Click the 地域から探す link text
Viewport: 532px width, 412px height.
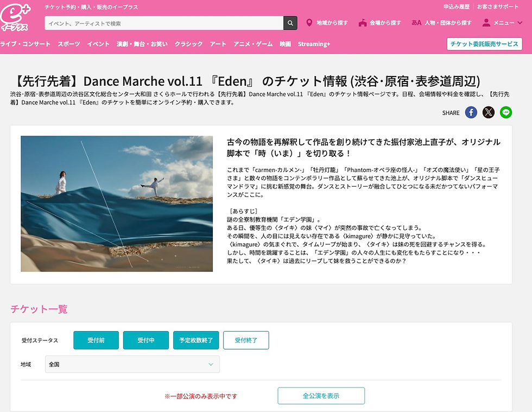(x=332, y=23)
